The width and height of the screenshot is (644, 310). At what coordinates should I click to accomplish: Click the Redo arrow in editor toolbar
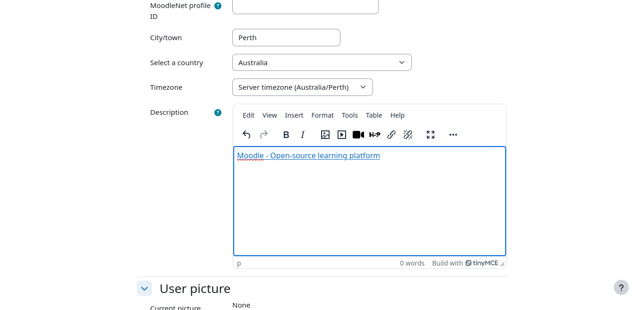(x=264, y=135)
